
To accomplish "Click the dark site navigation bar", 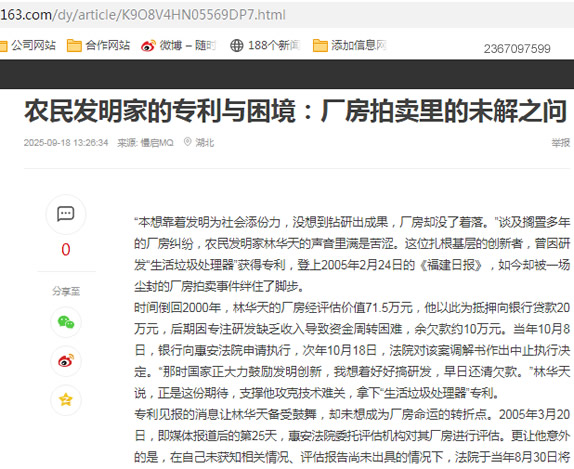I will pyautogui.click(x=287, y=74).
